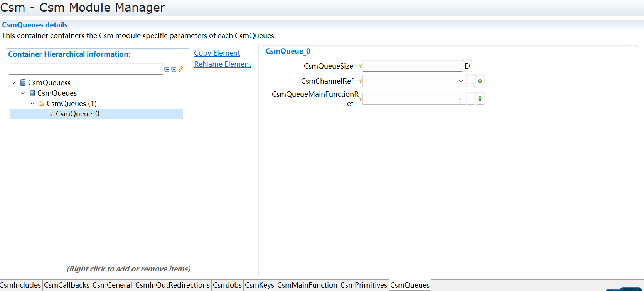Image resolution: width=644 pixels, height=291 pixels.
Task: Click the list icon beside CsmQueueMainFunctionRef
Action: coord(470,99)
